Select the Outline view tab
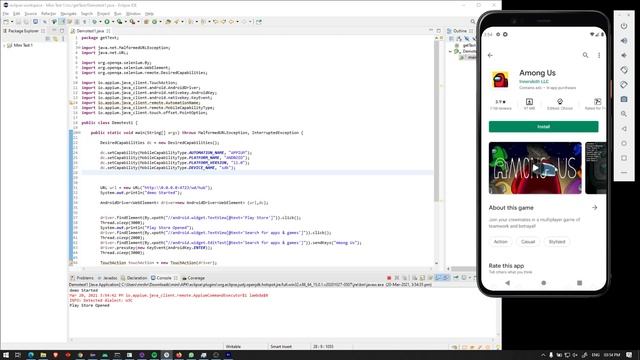Screen dimensions: 640x360 tap(460, 31)
